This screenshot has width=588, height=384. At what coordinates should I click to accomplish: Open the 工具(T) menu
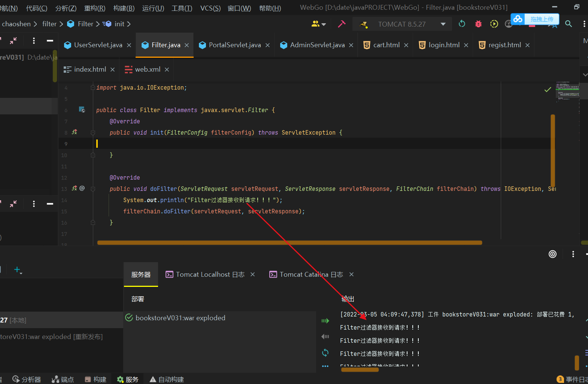(x=182, y=8)
